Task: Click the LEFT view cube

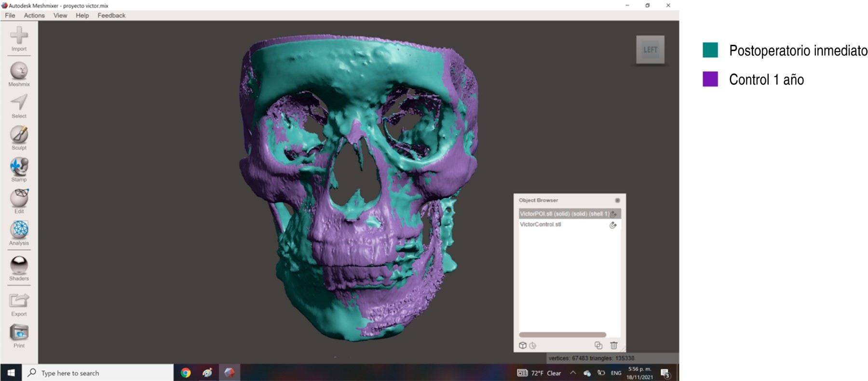Action: (650, 50)
